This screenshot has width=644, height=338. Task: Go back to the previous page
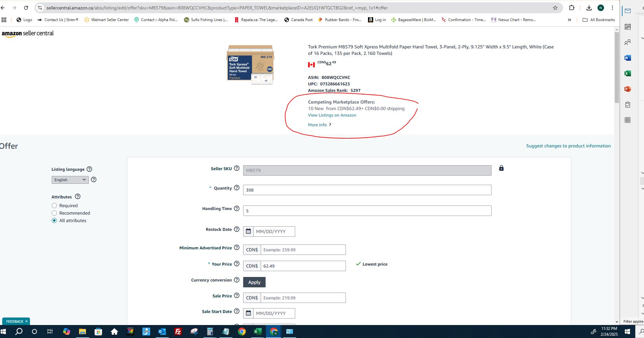3,8
